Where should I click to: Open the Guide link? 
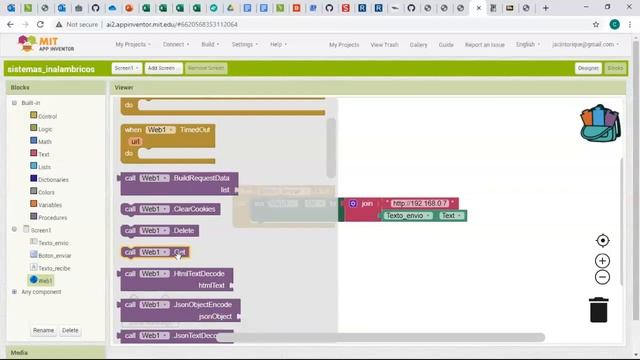pos(446,44)
